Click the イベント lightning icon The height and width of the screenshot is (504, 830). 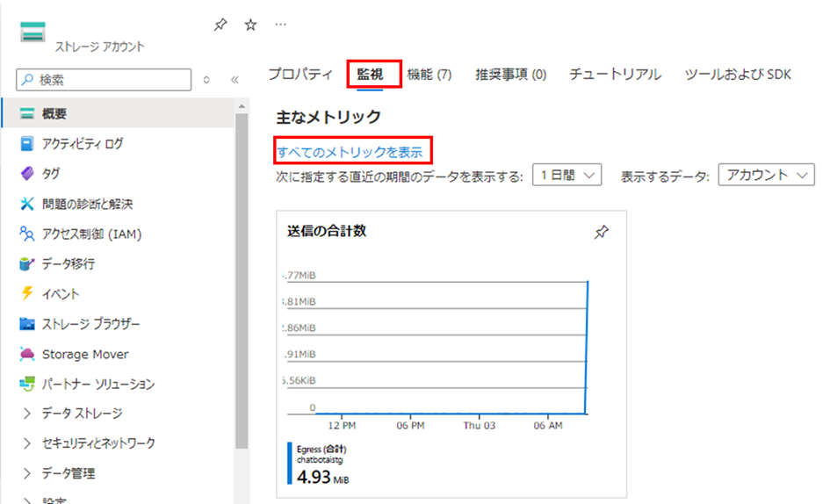tap(27, 293)
